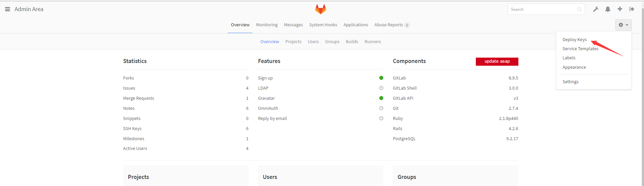Click the red update asap button
Screen dimensions: 644x186
497,61
